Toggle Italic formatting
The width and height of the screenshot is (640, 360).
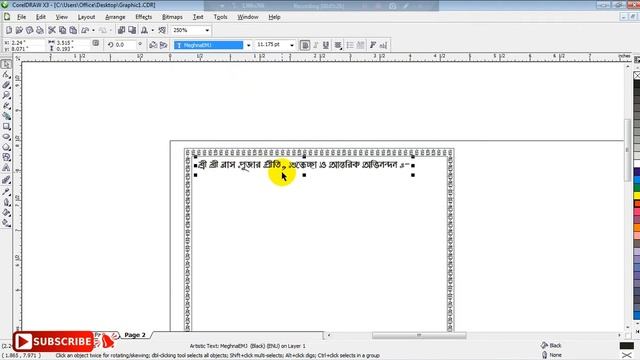315,45
